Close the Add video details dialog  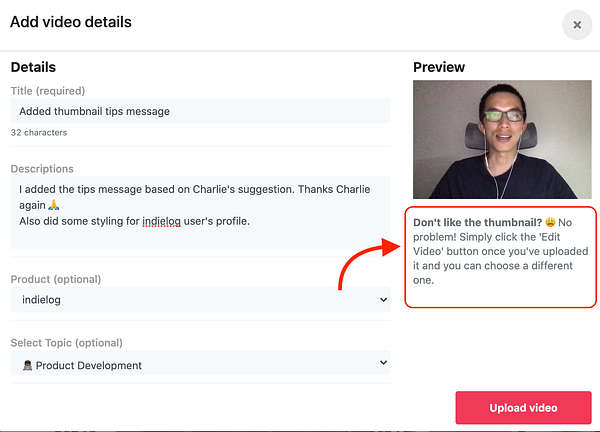[577, 25]
